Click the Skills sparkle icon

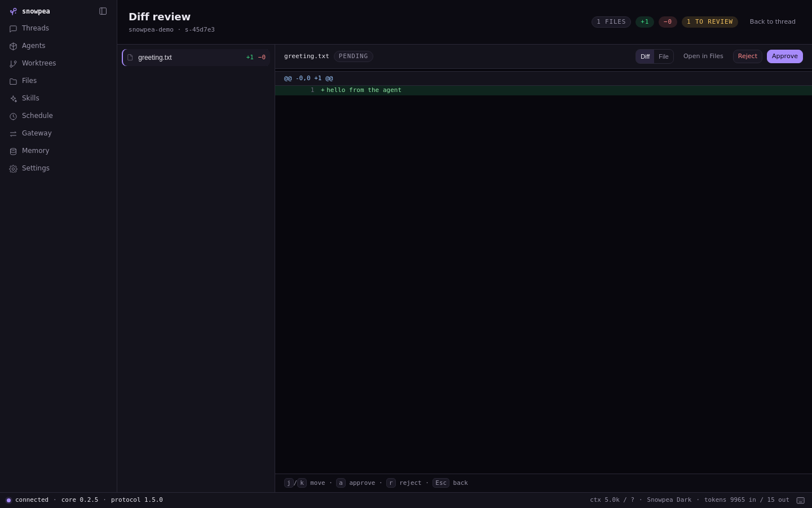(x=13, y=99)
